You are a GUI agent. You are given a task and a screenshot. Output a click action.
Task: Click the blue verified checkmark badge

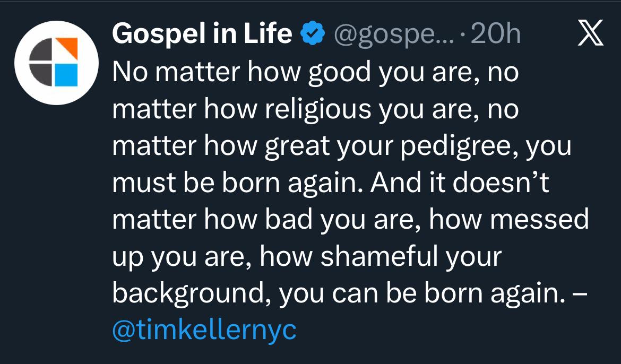313,35
